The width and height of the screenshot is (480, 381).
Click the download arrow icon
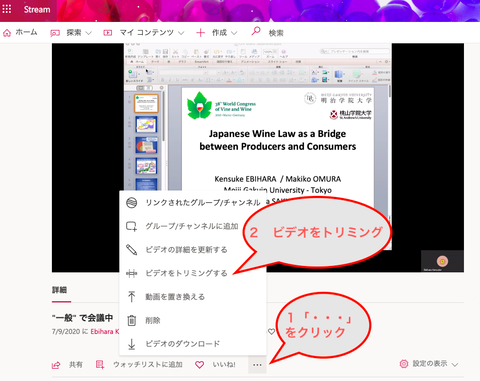coord(132,344)
